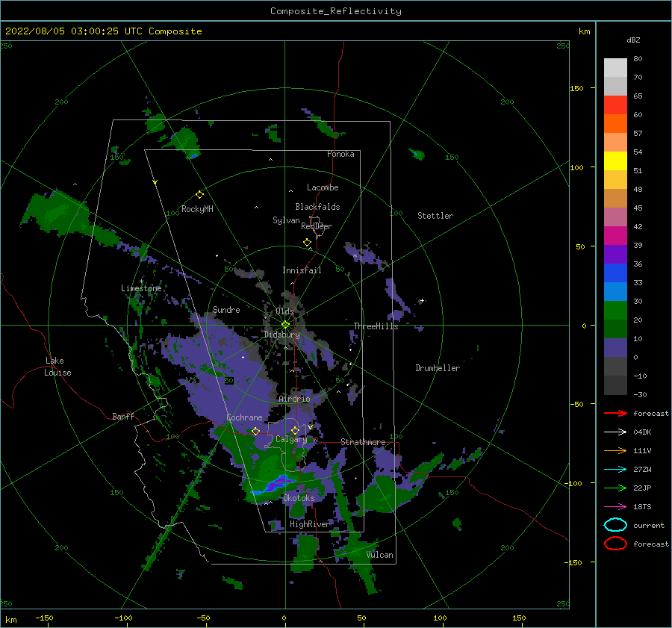Click the Cochrane city label
The width and height of the screenshot is (672, 628).
[x=244, y=417]
